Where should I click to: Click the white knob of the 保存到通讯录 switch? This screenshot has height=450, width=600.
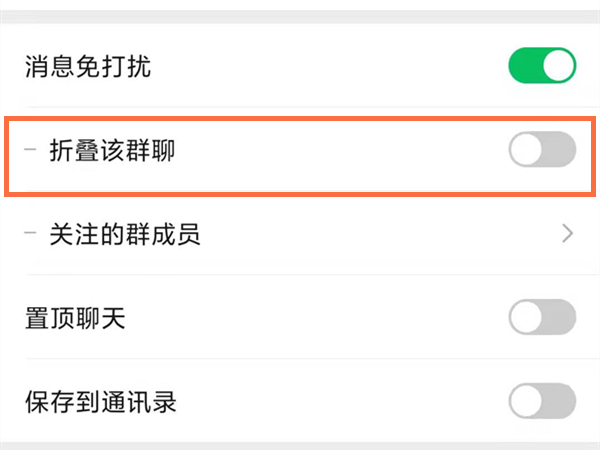coord(526,402)
